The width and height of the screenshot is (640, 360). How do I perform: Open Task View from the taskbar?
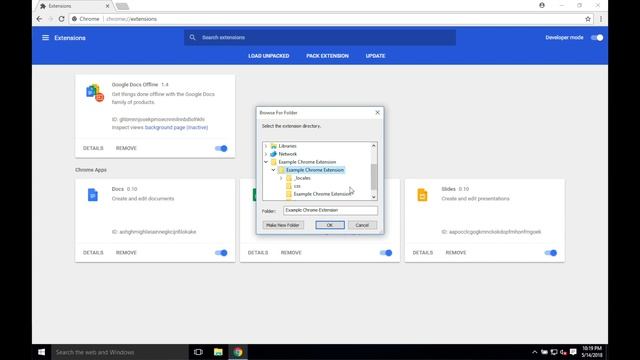198,352
